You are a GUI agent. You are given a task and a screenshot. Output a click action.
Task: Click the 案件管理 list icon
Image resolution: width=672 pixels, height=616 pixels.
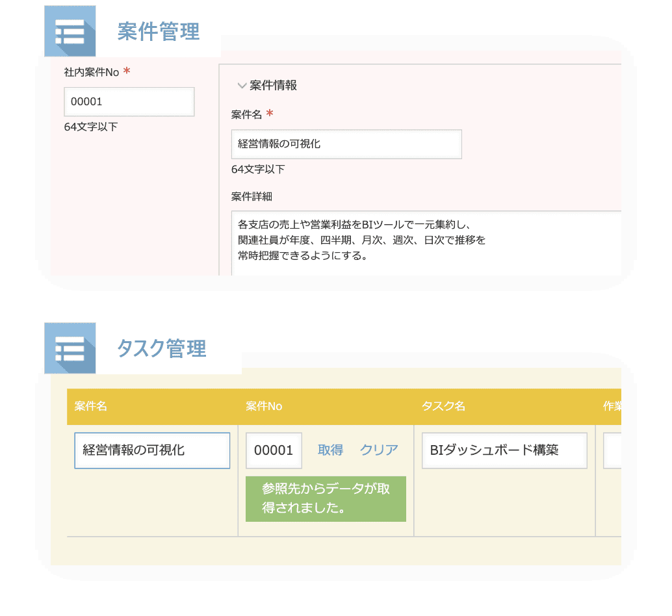coord(70,31)
